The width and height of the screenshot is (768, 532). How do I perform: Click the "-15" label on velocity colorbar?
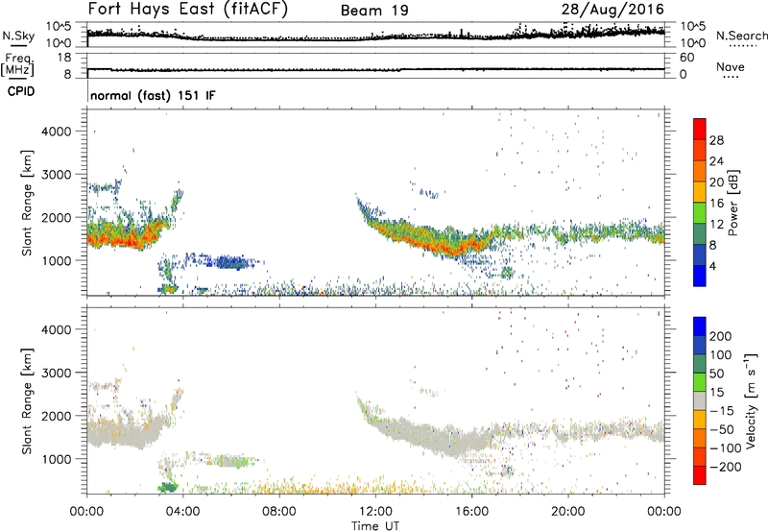(722, 411)
